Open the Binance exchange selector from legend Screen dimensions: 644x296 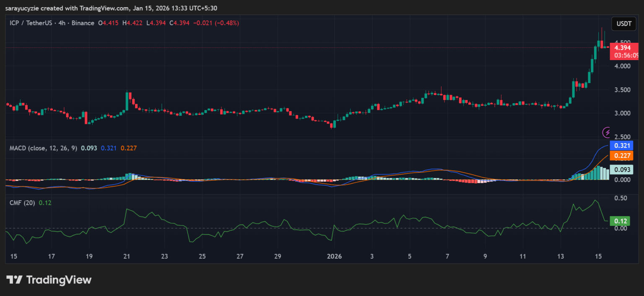pyautogui.click(x=83, y=23)
